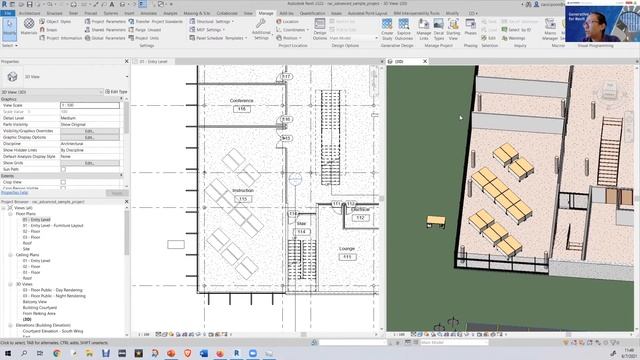Click View Scale input field
640x360 pixels.
90,105
